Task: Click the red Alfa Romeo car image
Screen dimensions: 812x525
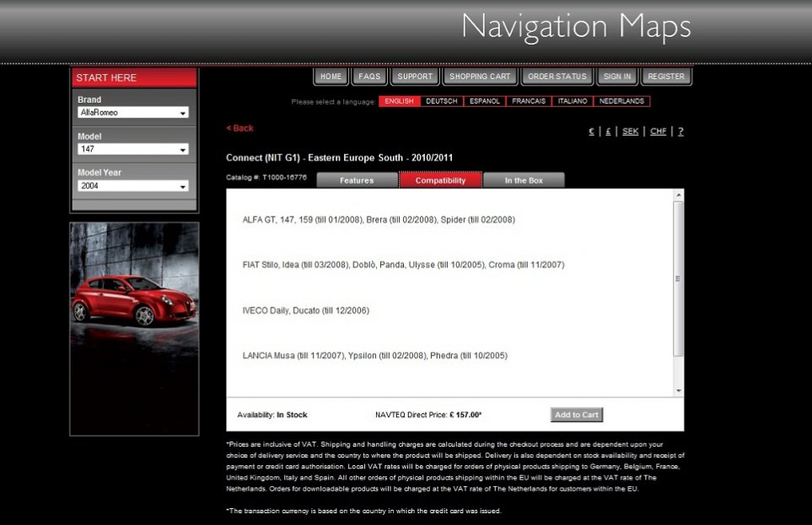Action: [134, 299]
